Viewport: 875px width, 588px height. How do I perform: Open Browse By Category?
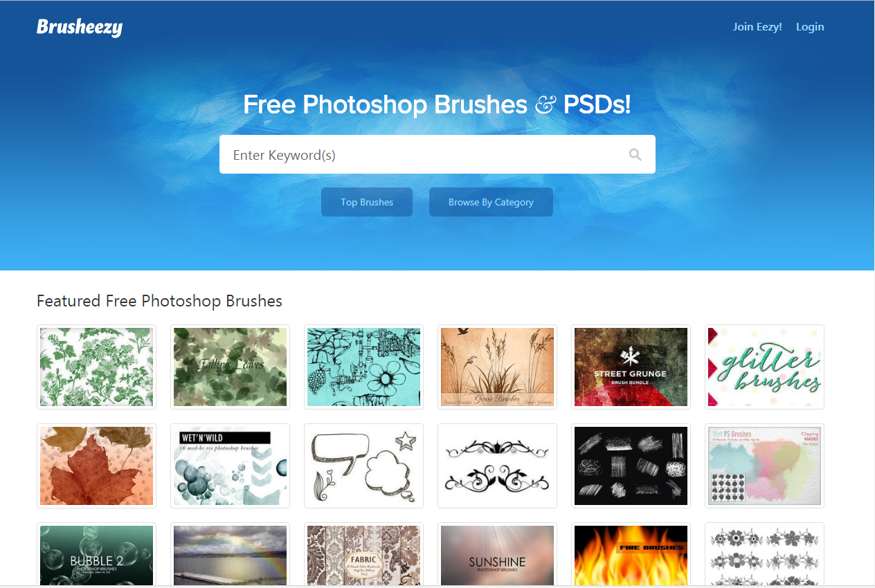491,202
